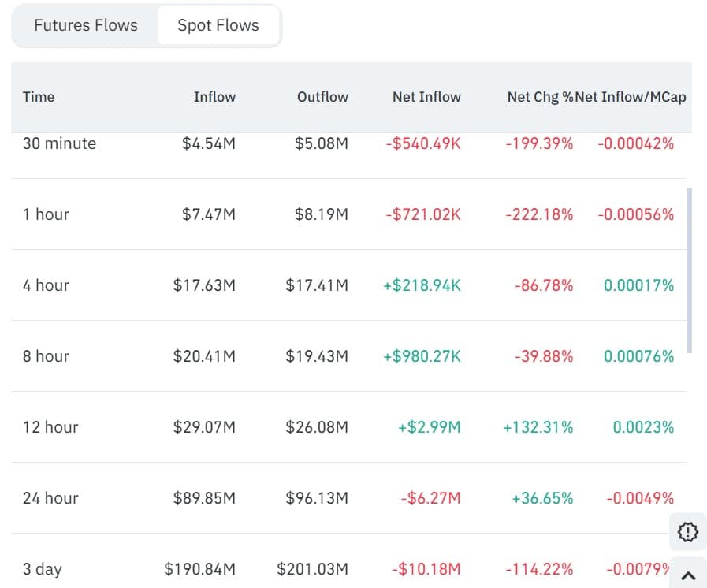View the 12 hour flow row
The image size is (707, 588).
pyautogui.click(x=50, y=426)
